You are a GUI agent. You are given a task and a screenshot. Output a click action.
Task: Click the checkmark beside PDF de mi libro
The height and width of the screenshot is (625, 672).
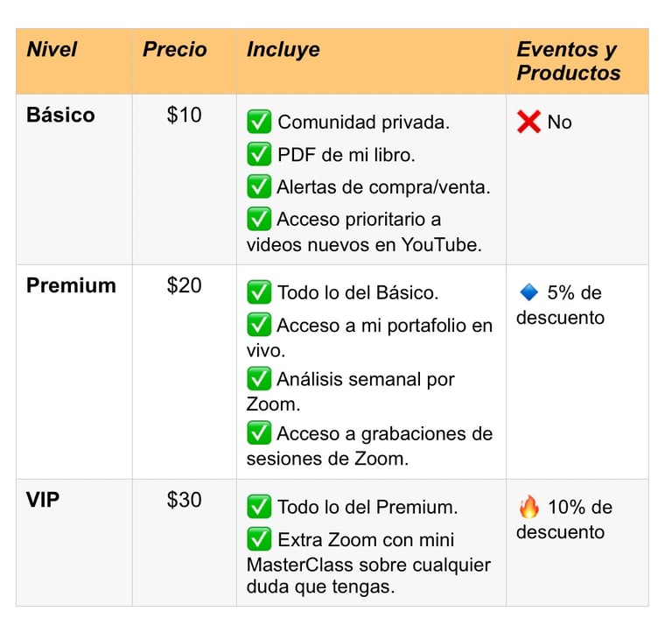259,154
